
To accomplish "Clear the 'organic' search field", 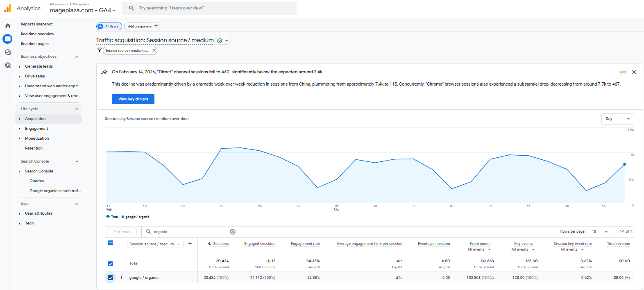I will pyautogui.click(x=233, y=232).
